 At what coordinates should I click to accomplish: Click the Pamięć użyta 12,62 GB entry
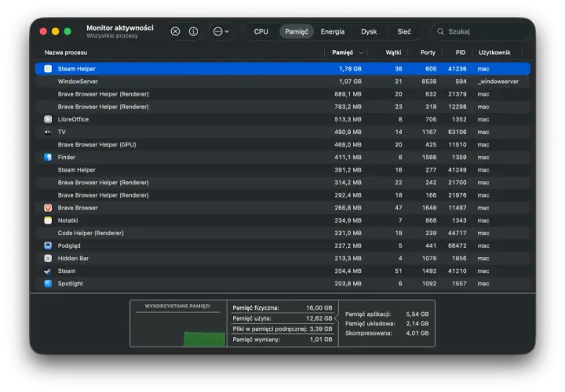click(282, 318)
